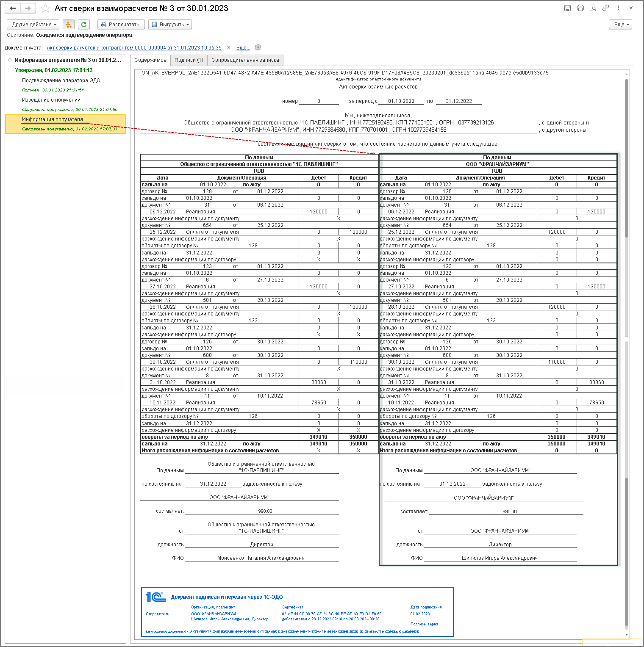Open the Акт сверки расчетов с контрагентом link
This screenshot has width=644, height=647.
coord(134,48)
